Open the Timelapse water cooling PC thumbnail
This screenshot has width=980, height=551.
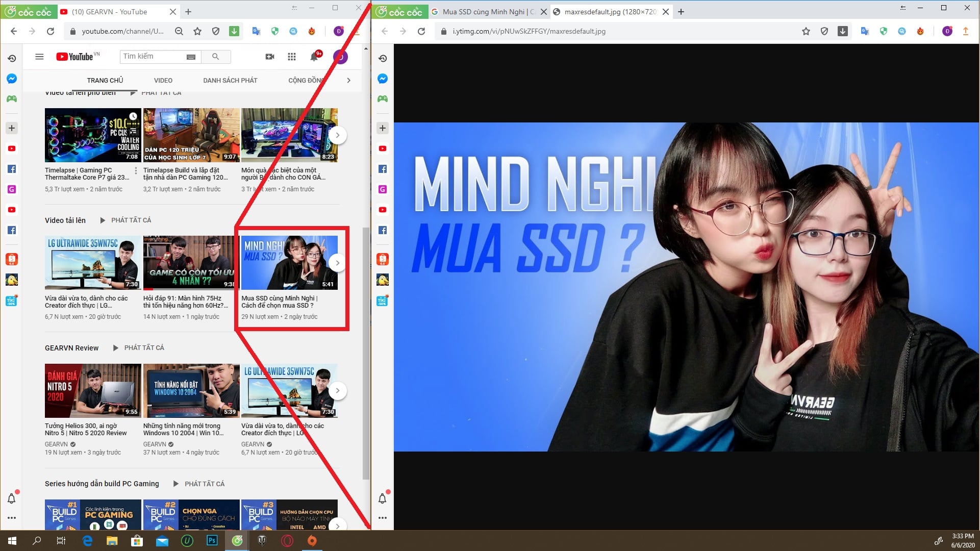pyautogui.click(x=93, y=135)
